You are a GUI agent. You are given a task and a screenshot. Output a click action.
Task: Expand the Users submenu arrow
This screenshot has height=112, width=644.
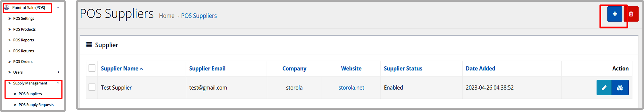[x=58, y=72]
